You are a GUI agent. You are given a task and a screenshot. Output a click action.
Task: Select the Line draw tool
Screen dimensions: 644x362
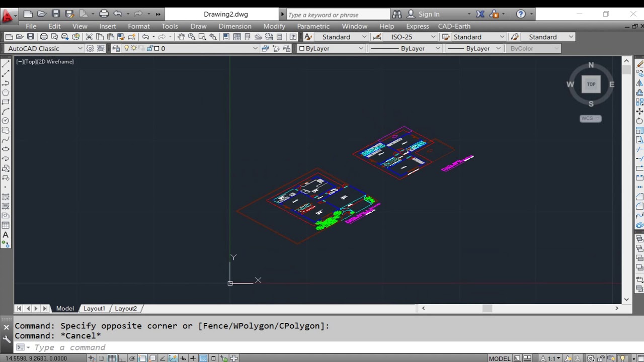pos(6,64)
